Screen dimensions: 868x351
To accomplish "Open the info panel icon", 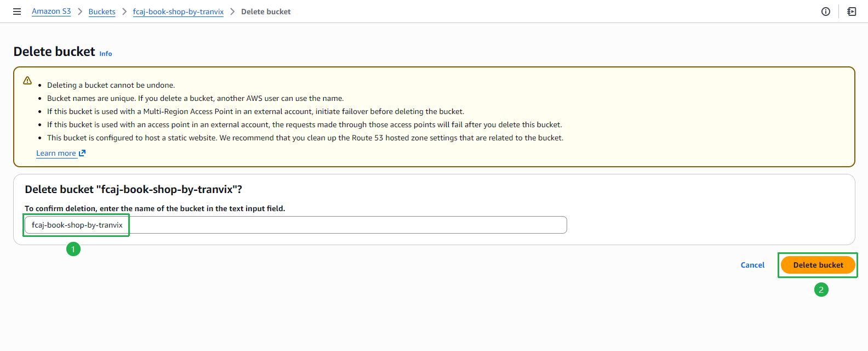I will [826, 12].
